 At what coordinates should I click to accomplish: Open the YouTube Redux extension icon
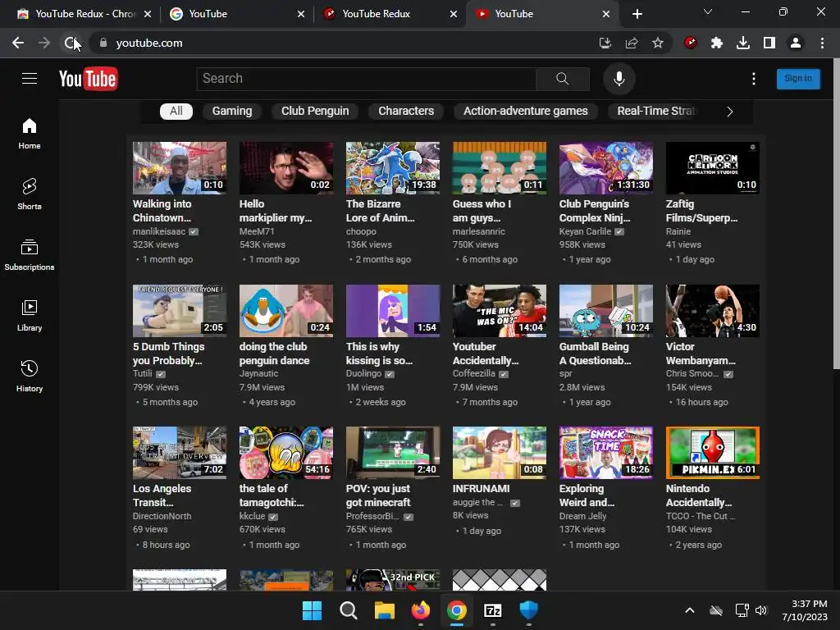pyautogui.click(x=691, y=43)
